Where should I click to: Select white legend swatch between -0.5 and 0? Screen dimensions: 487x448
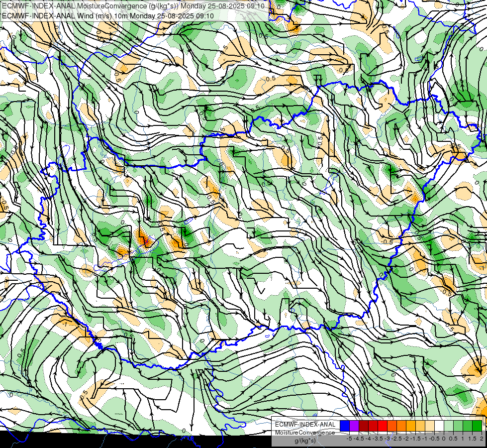(439, 426)
